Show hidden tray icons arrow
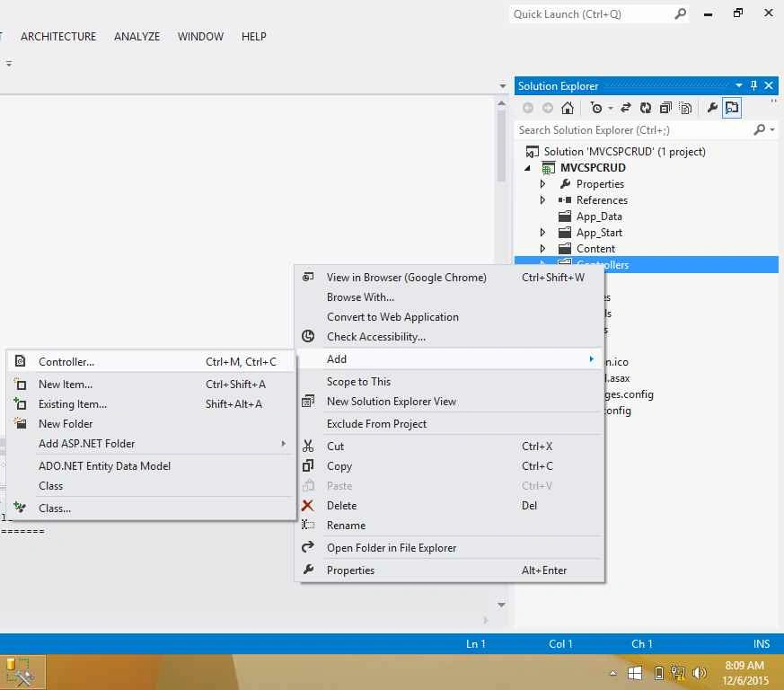This screenshot has height=690, width=784. click(x=613, y=673)
